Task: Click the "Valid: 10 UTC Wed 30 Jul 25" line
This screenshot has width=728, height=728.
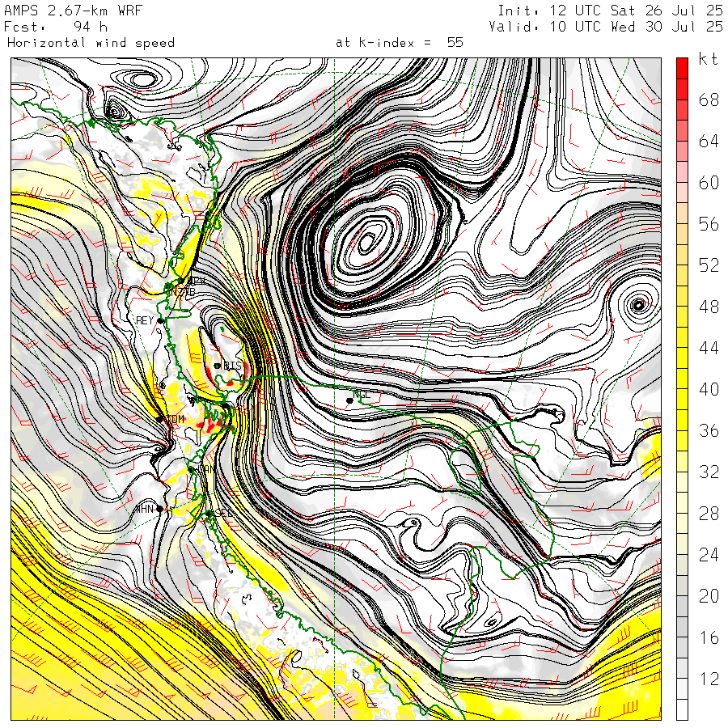Action: [605, 27]
